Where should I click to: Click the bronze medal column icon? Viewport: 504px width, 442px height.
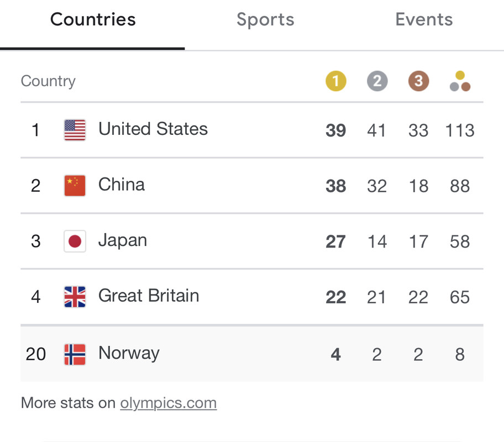pos(418,81)
